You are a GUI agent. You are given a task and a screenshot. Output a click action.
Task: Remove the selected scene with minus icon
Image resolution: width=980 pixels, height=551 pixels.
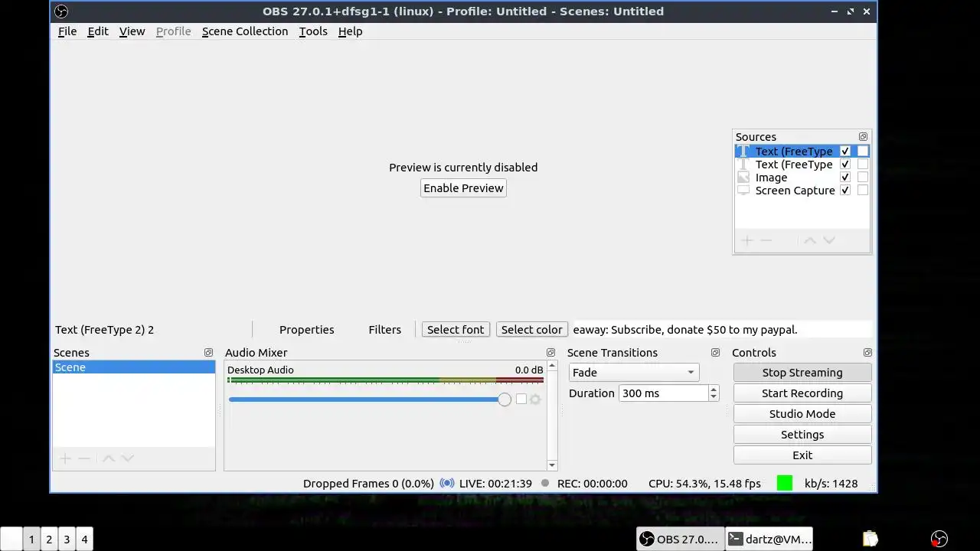coord(84,458)
